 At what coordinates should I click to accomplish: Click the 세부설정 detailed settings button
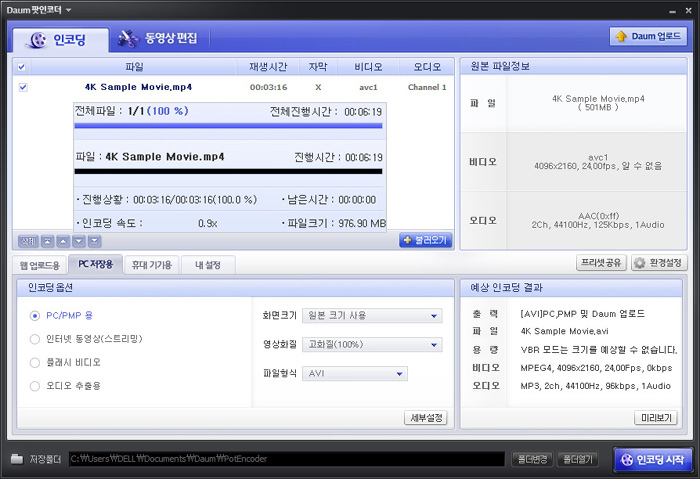tap(425, 418)
